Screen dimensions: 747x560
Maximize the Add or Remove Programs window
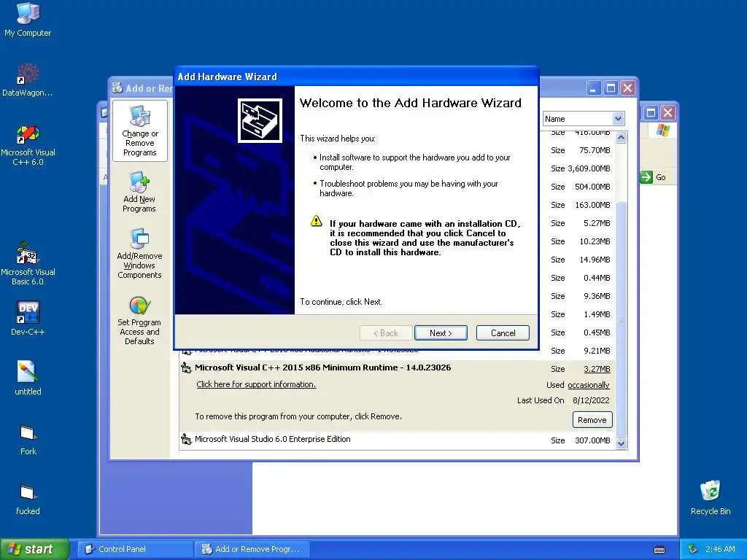[611, 88]
